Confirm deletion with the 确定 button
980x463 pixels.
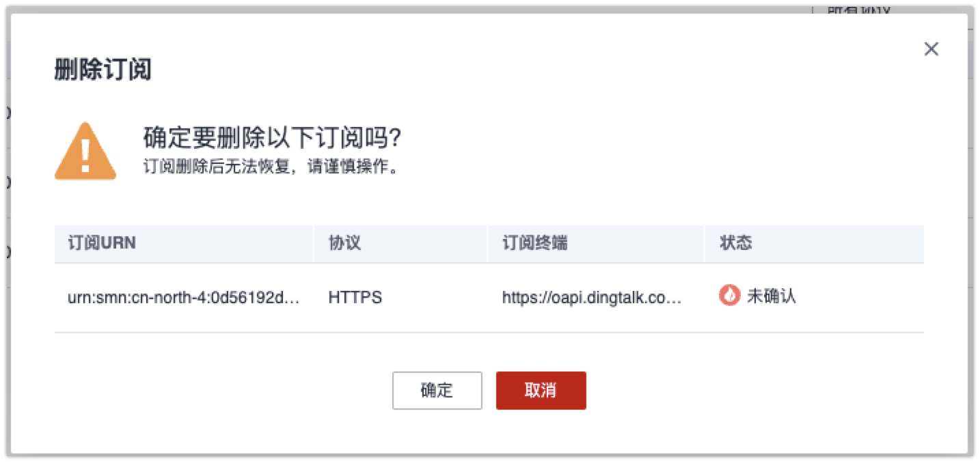click(437, 391)
